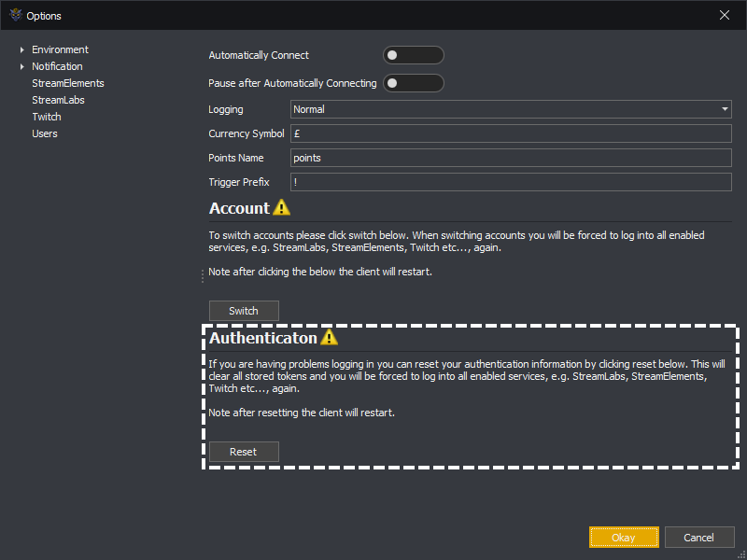Click the 'Options' window title text
Screen dimensions: 747x560
click(x=44, y=16)
